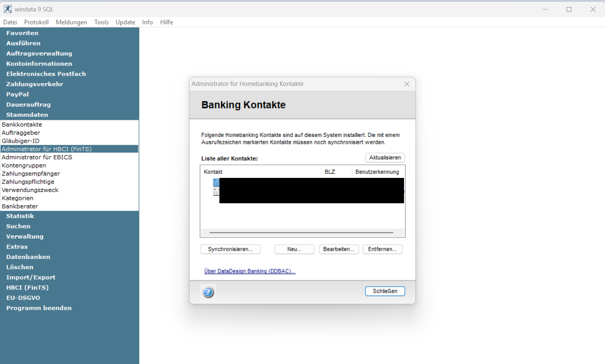Image resolution: width=605 pixels, height=364 pixels.
Task: Open the Hilfe menu
Action: (x=167, y=22)
